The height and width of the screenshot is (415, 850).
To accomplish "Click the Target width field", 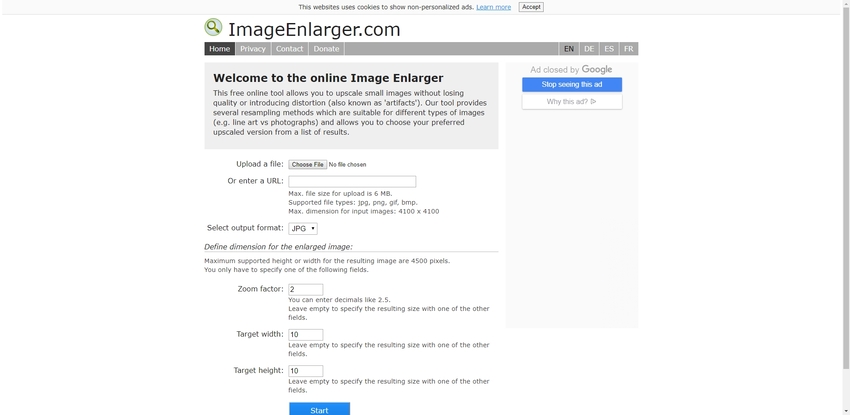I will coord(305,335).
